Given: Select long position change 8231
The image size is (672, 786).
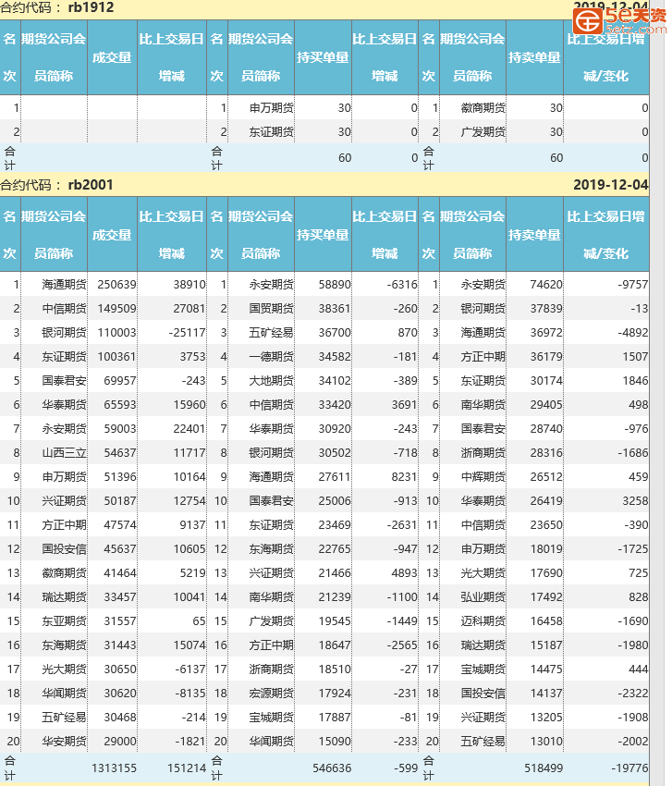Looking at the screenshot, I should [405, 477].
